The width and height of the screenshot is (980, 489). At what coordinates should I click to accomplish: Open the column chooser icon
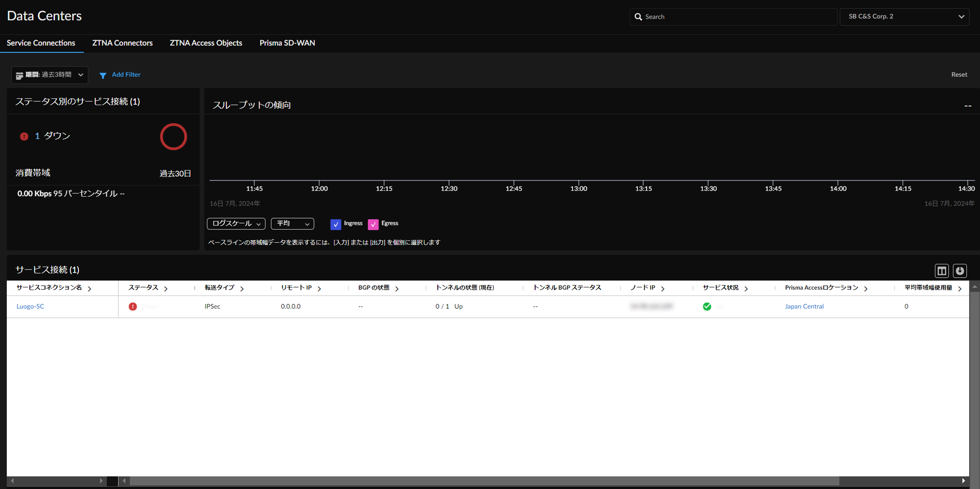(941, 271)
